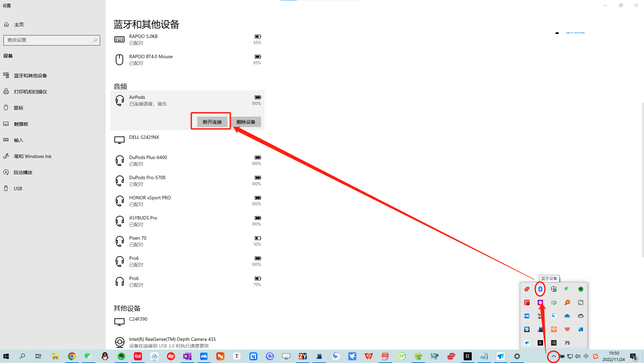The image size is (644, 363).
Task: Select RAPOO BT4.0 Mouse device
Action: (x=187, y=60)
